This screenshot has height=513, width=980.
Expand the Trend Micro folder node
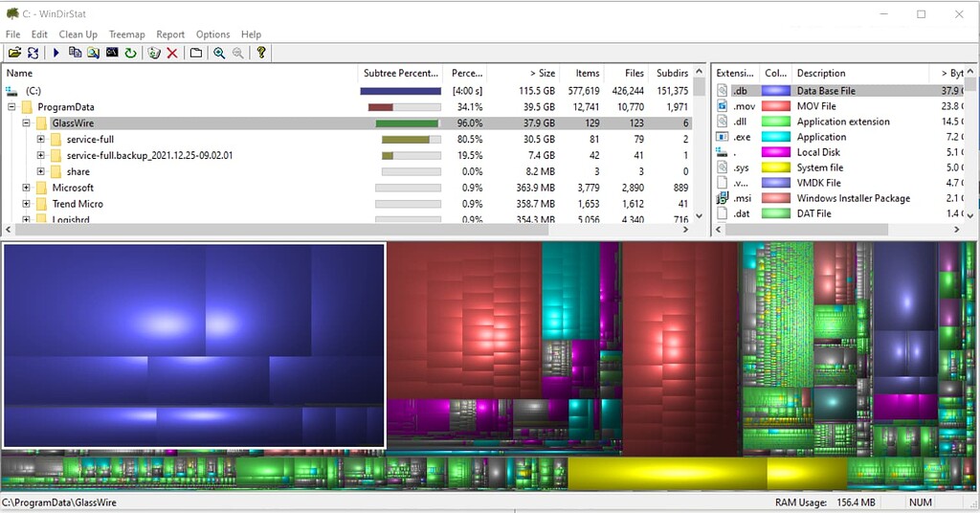(27, 204)
